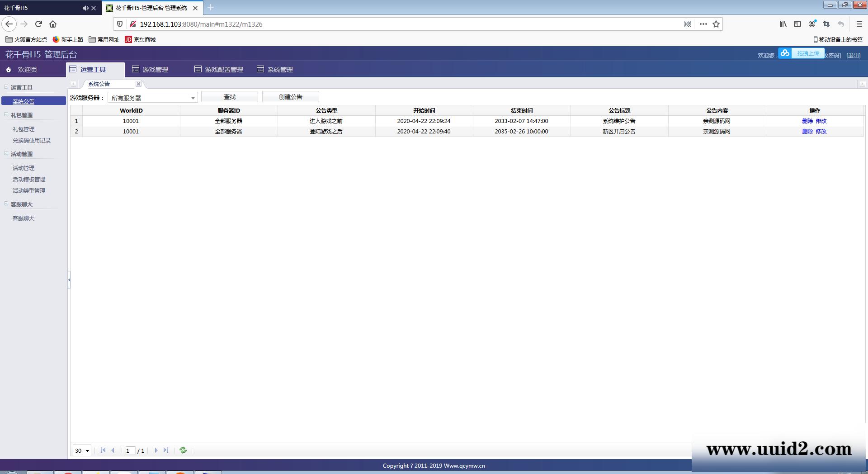Viewport: 868px width, 474px height.
Task: Click 删除 for the 系统维护公告 row
Action: click(807, 121)
